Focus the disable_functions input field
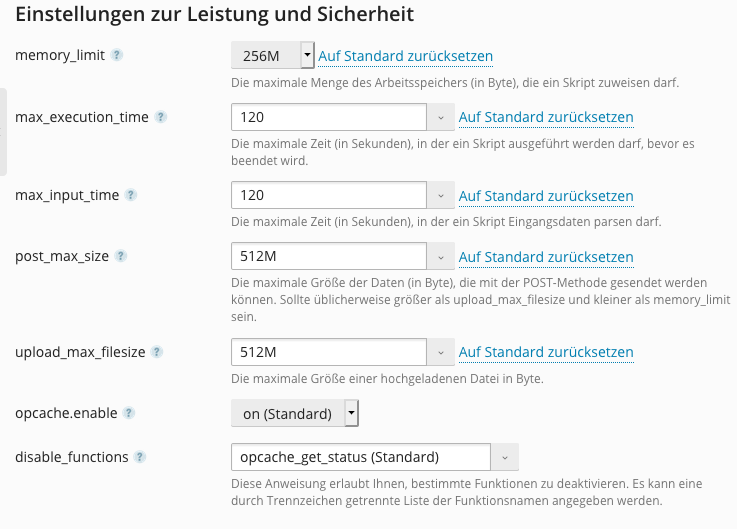 [x=360, y=458]
